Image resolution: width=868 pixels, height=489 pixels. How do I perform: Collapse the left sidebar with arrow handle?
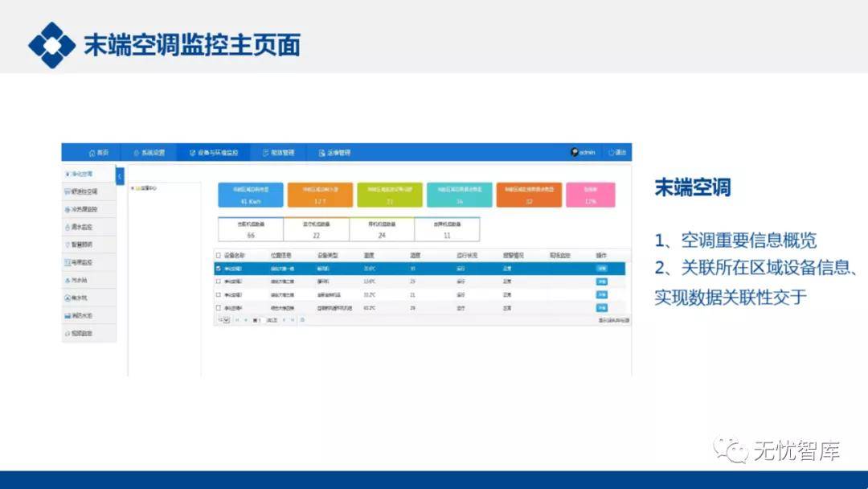coord(120,175)
